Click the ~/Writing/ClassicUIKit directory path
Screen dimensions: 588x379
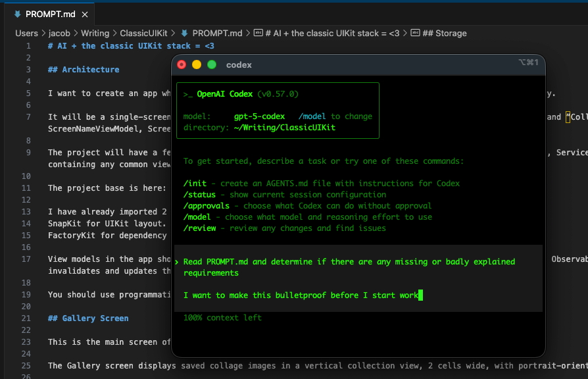click(284, 128)
